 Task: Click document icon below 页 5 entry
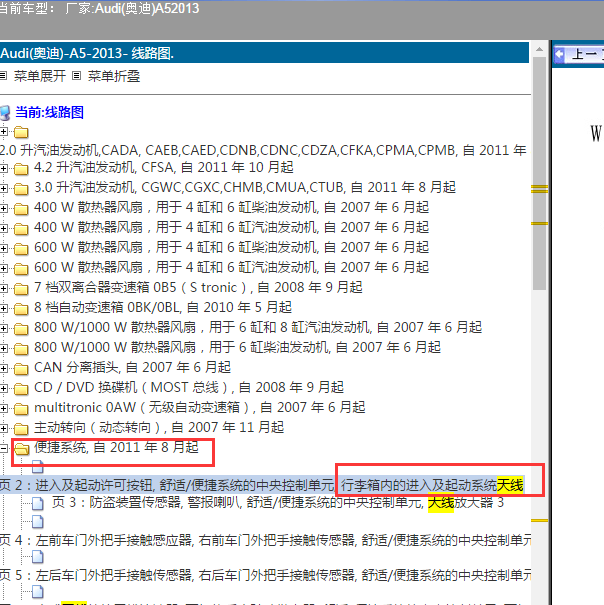pyautogui.click(x=37, y=591)
